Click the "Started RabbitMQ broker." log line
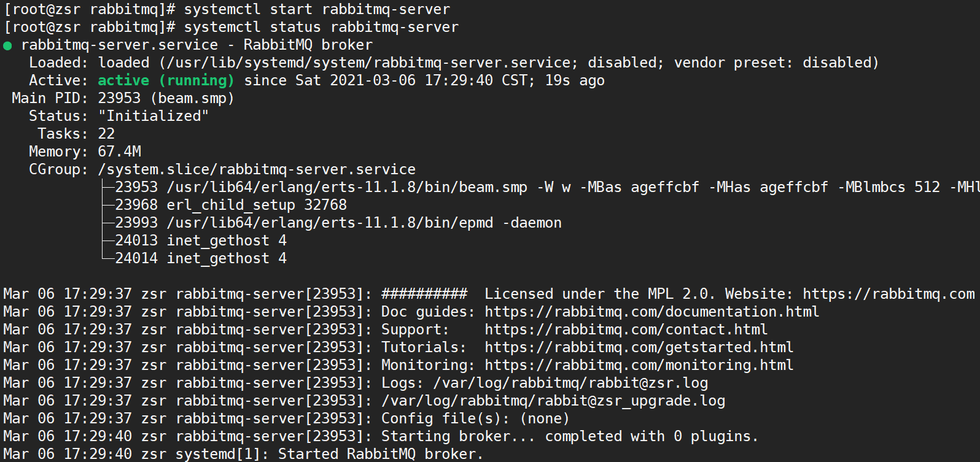The image size is (980, 462). coord(380,454)
